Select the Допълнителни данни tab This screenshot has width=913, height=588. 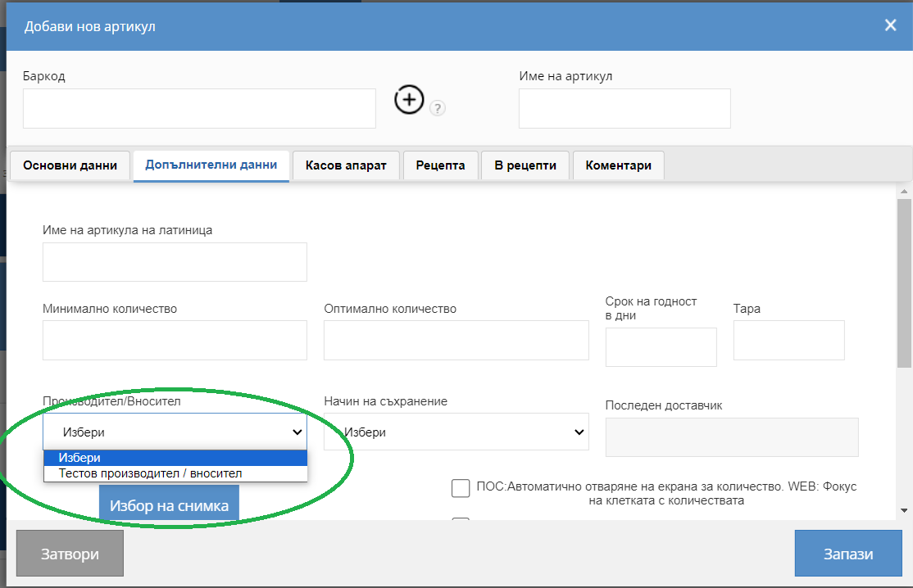point(211,165)
